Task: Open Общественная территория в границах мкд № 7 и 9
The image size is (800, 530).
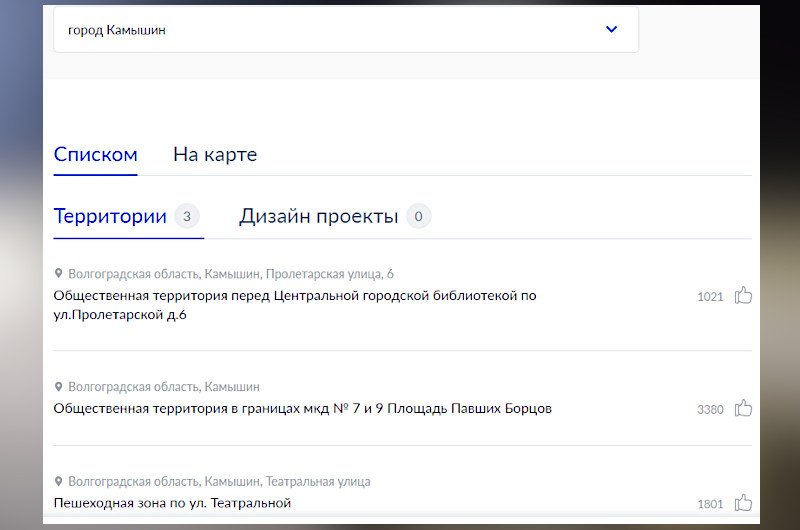Action: point(303,409)
